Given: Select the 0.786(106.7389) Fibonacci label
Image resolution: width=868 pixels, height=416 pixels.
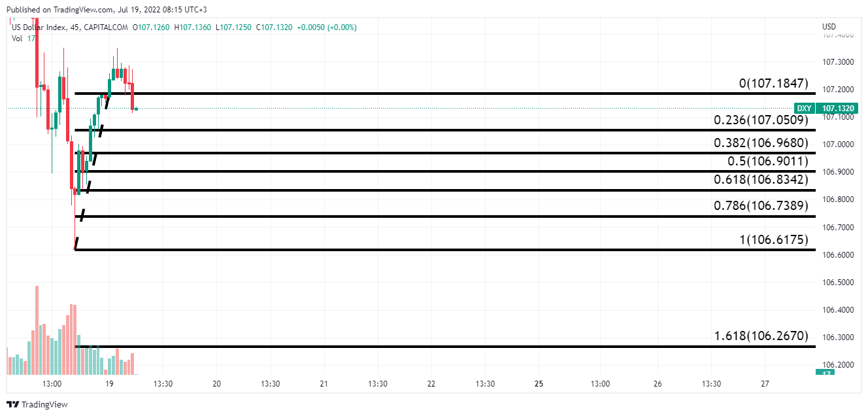Looking at the screenshot, I should (x=761, y=206).
